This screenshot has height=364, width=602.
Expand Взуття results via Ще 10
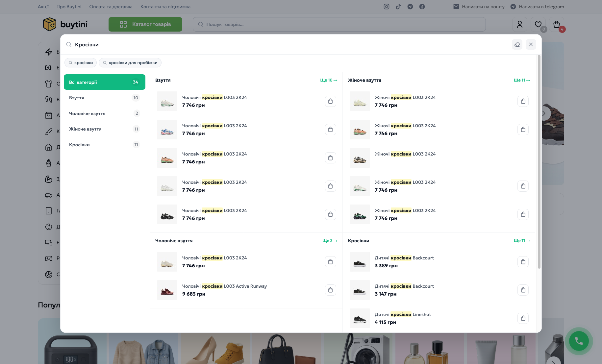click(329, 80)
